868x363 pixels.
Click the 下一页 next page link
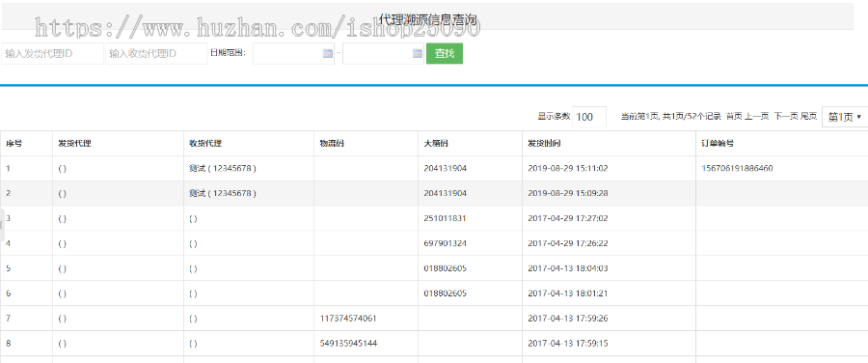(786, 117)
